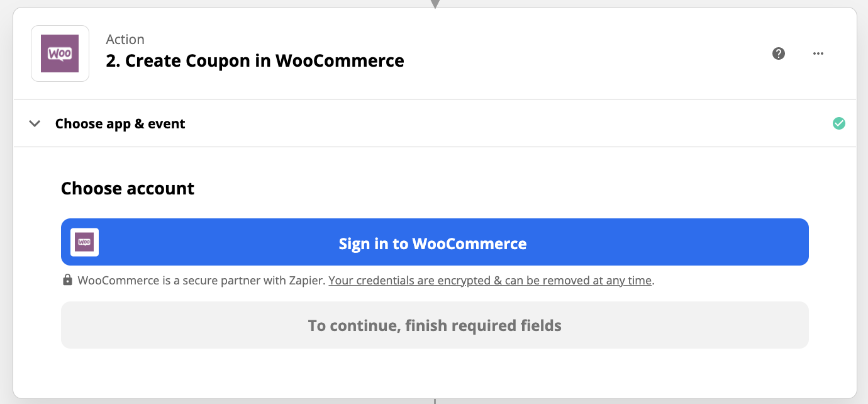This screenshot has height=404, width=868.
Task: Click the chevron next to Choose app & event
Action: pyautogui.click(x=35, y=123)
